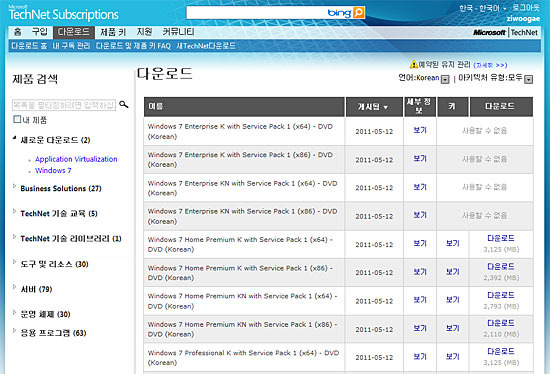The image size is (550, 374).
Task: Click the product list filter field
Action: [x=64, y=105]
